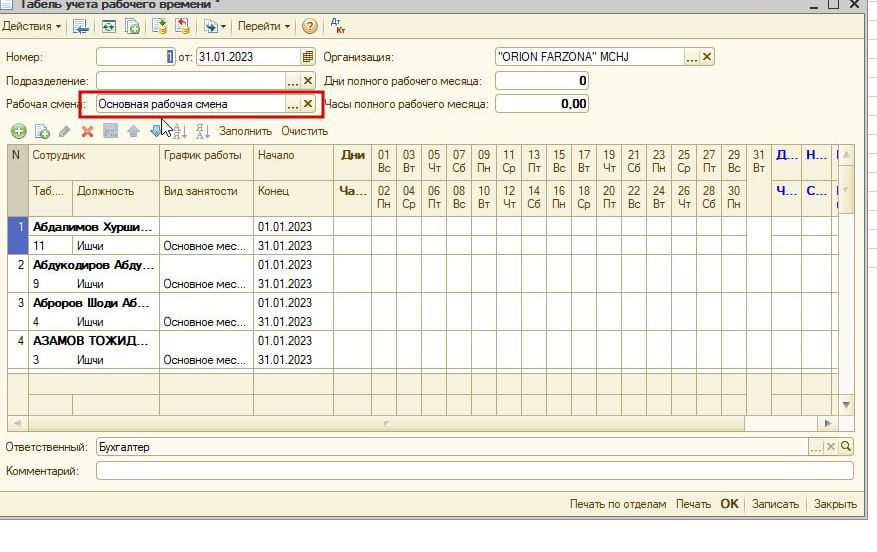Open help with the question mark icon
The image size is (877, 552).
(309, 26)
